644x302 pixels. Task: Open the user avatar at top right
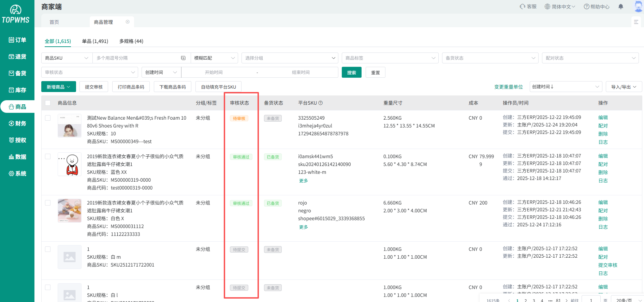tap(638, 6)
